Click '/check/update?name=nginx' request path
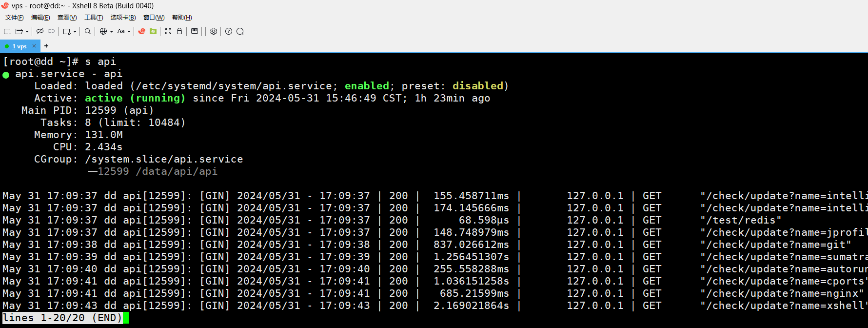This screenshot has width=868, height=328. coord(782,293)
